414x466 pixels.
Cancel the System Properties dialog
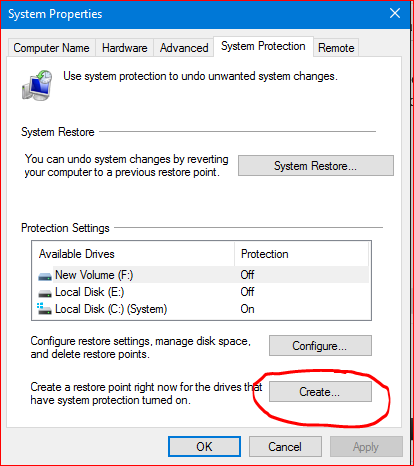[x=285, y=447]
